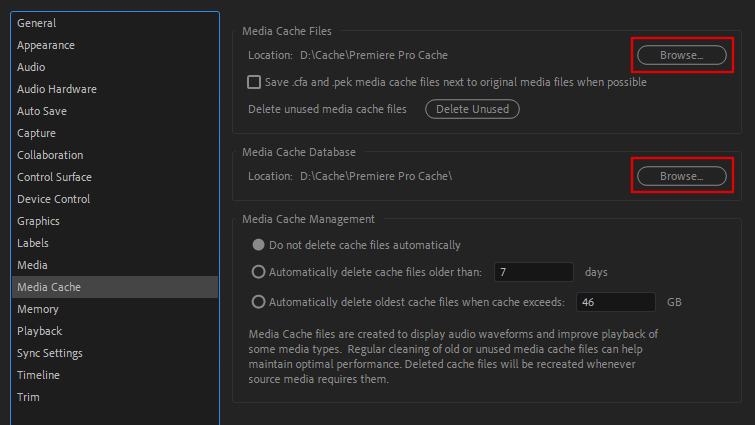Browse for Media Cache Files location
The width and height of the screenshot is (755, 425).
point(681,55)
